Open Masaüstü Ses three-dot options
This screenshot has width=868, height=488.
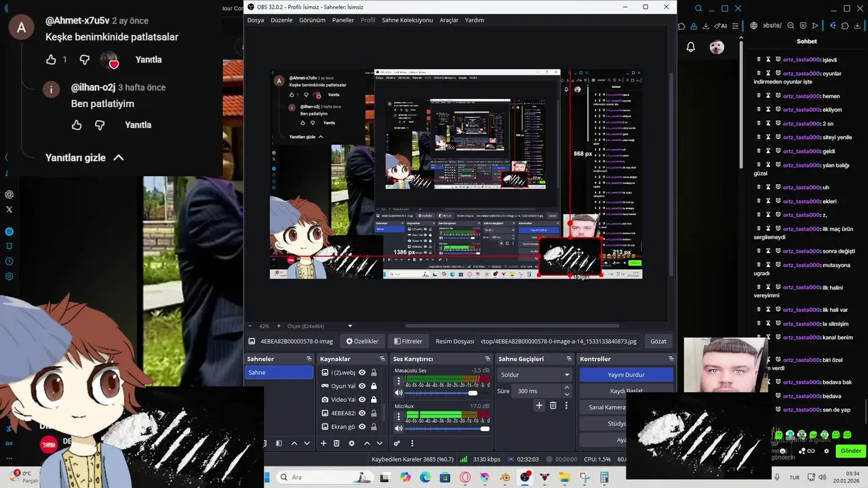[399, 382]
